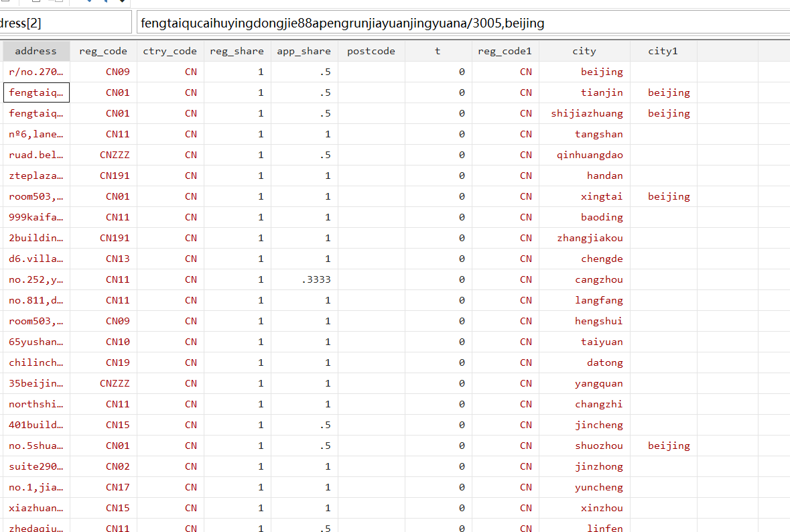This screenshot has height=532, width=790.
Task: Click the city cell 'yuncheng'
Action: 584,487
